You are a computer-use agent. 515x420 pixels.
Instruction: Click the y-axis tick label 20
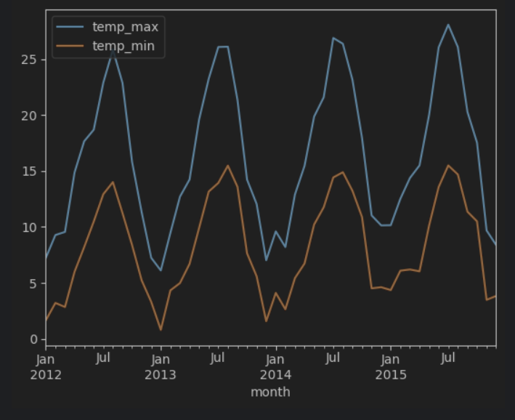tap(28, 116)
